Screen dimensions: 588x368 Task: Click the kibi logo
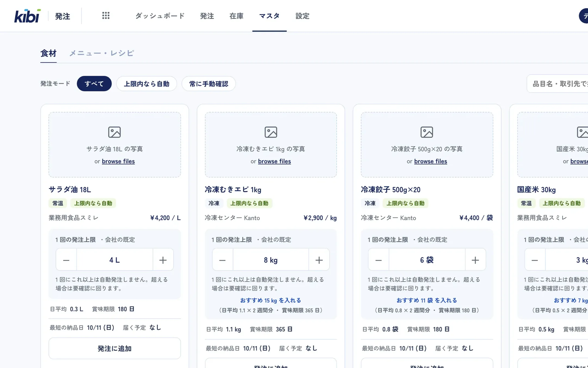(27, 16)
